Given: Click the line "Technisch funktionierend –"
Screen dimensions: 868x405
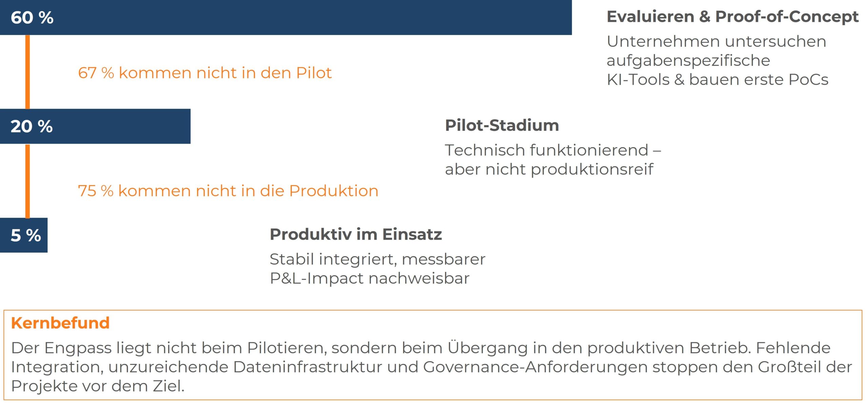Looking at the screenshot, I should click(553, 150).
